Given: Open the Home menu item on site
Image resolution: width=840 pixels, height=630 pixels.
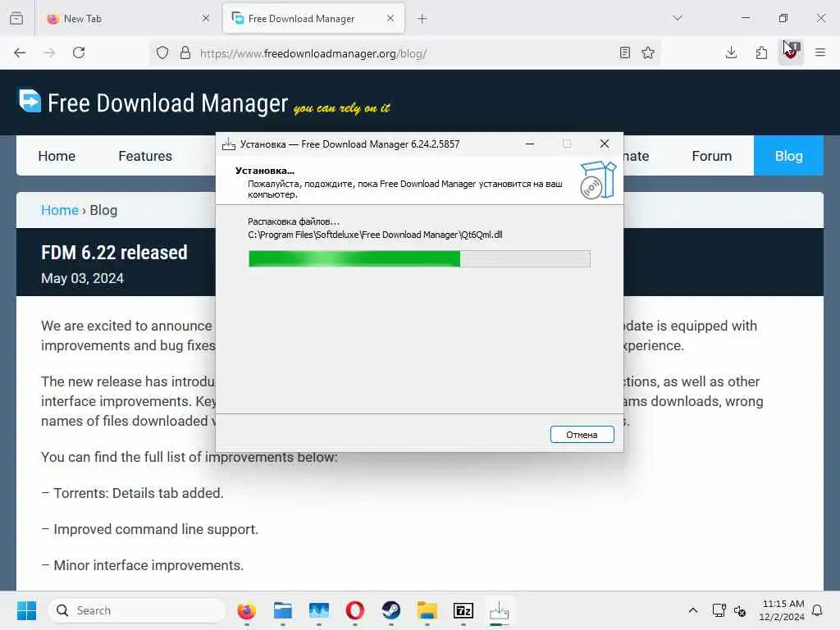Looking at the screenshot, I should [57, 156].
